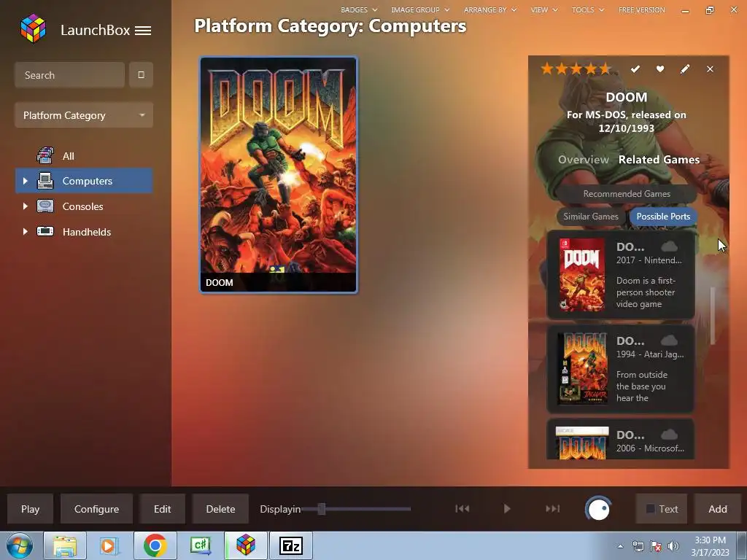Mark DOOM as completed with checkmark icon
747x560 pixels.
(635, 69)
